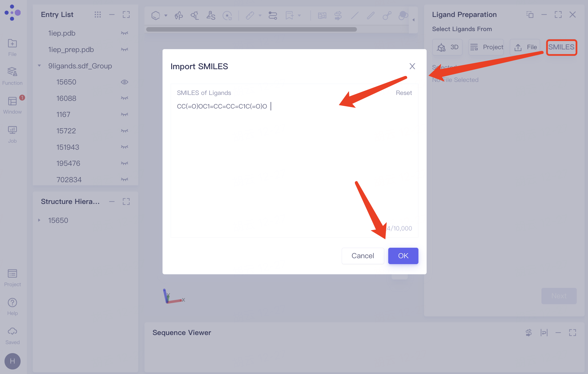Click the eye icon next to entry 15650
The image size is (588, 374).
[x=124, y=82]
